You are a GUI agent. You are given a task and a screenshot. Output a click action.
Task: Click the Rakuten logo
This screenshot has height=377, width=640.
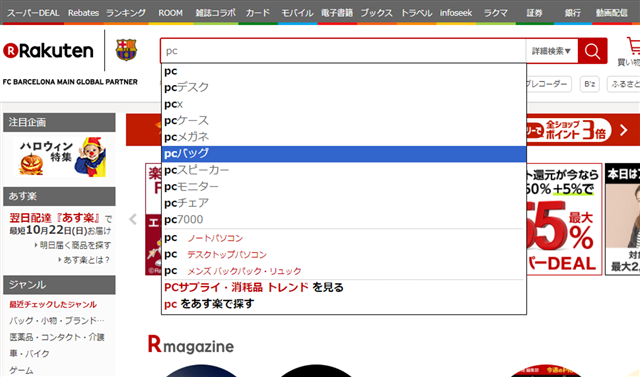(x=48, y=51)
